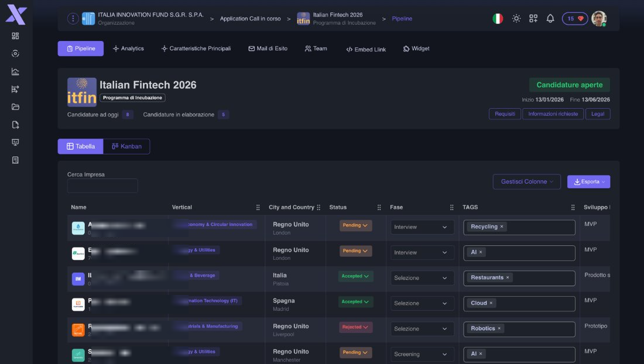The width and height of the screenshot is (644, 364).
Task: Click the ITALIA INNOVATION FUND organization breadcrumb
Action: pos(150,15)
